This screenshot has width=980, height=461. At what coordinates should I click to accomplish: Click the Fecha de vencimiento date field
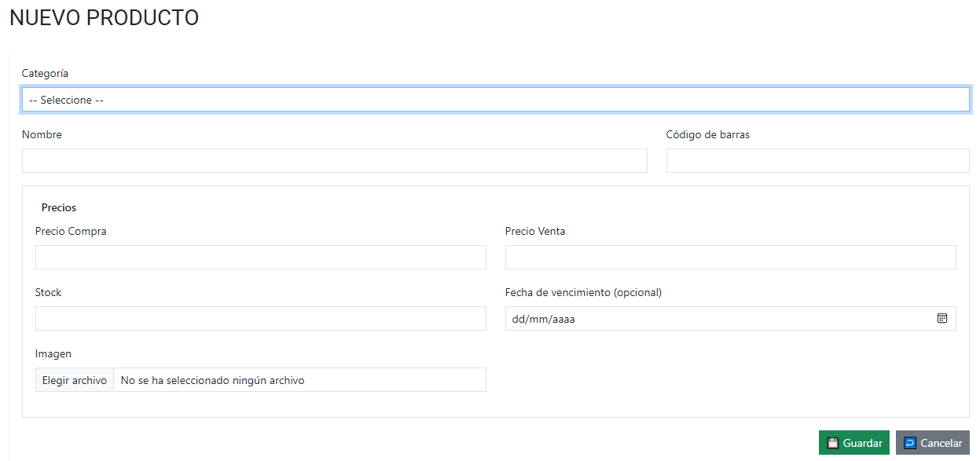coord(707,318)
